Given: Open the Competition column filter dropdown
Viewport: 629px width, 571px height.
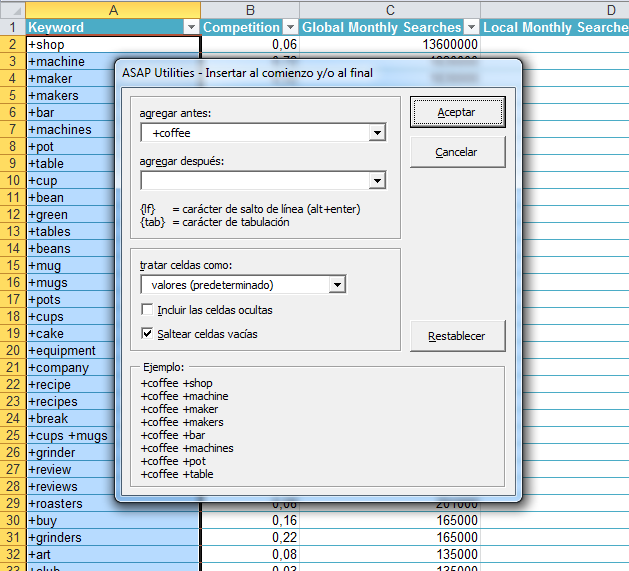Looking at the screenshot, I should pyautogui.click(x=290, y=27).
